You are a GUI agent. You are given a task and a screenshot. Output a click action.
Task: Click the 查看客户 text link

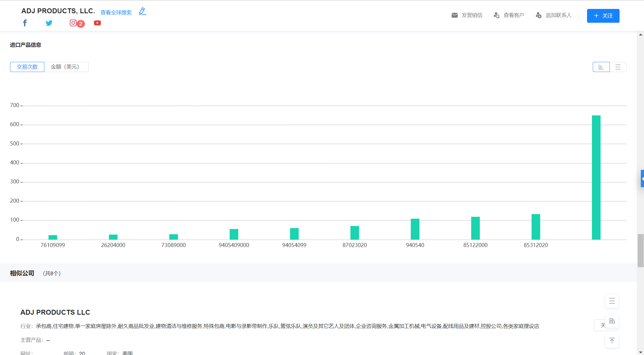point(514,15)
